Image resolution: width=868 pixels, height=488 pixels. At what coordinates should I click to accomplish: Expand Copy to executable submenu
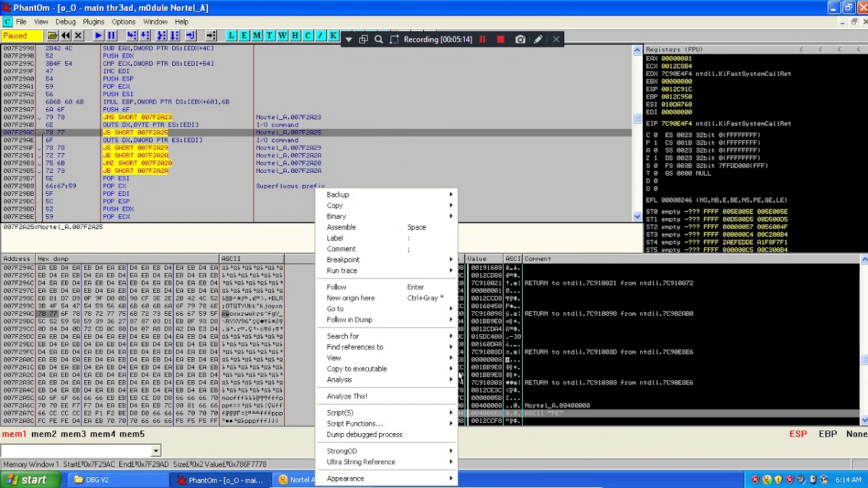[x=387, y=369]
